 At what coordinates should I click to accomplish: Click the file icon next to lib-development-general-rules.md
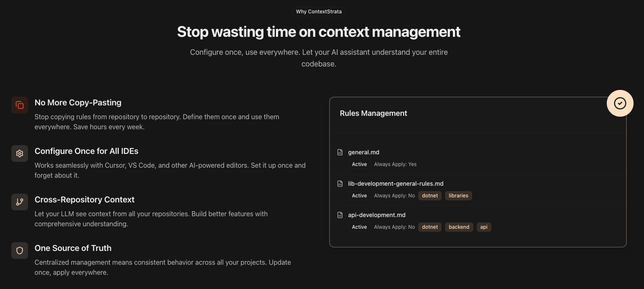click(340, 184)
